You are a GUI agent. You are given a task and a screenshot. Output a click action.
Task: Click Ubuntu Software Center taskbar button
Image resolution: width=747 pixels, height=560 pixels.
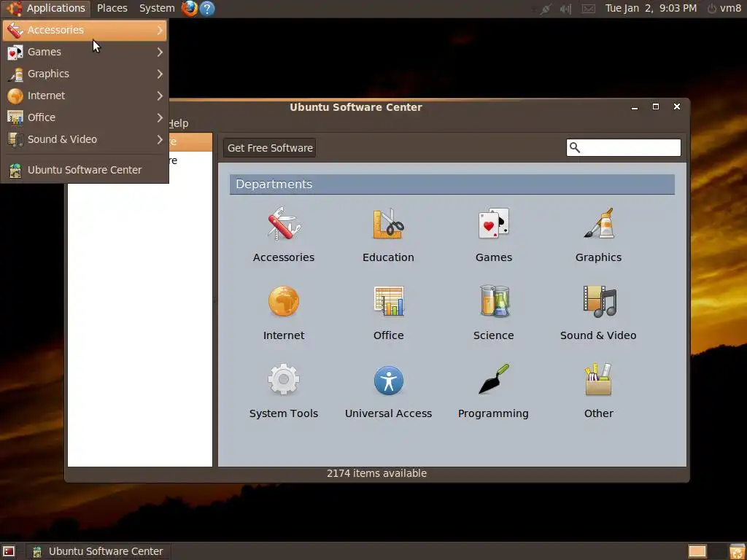tap(98, 551)
